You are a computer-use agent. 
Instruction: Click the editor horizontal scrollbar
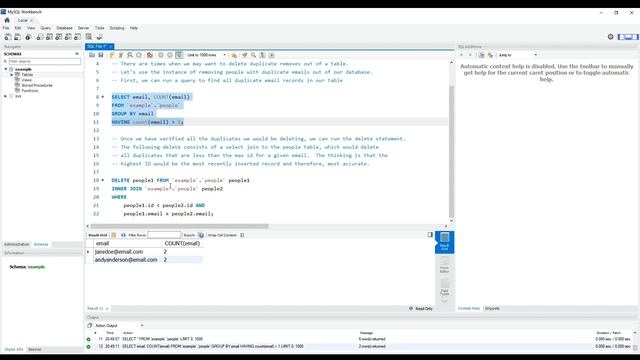click(180, 226)
